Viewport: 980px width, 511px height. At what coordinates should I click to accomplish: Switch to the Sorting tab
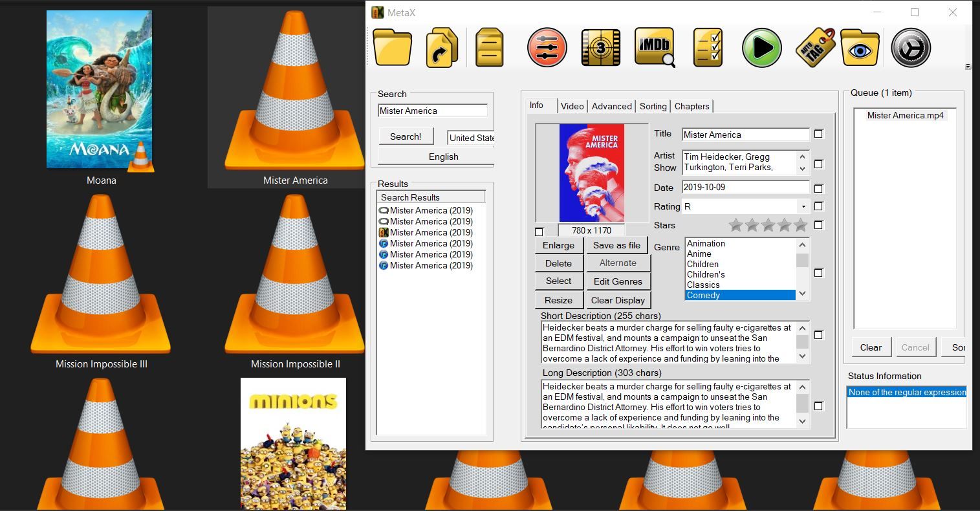point(653,106)
